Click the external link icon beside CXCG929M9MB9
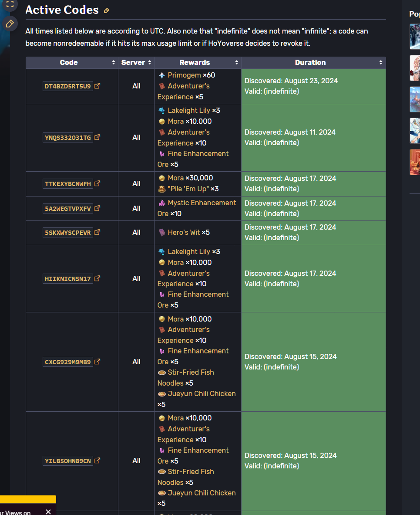The image size is (420, 515). (x=97, y=362)
